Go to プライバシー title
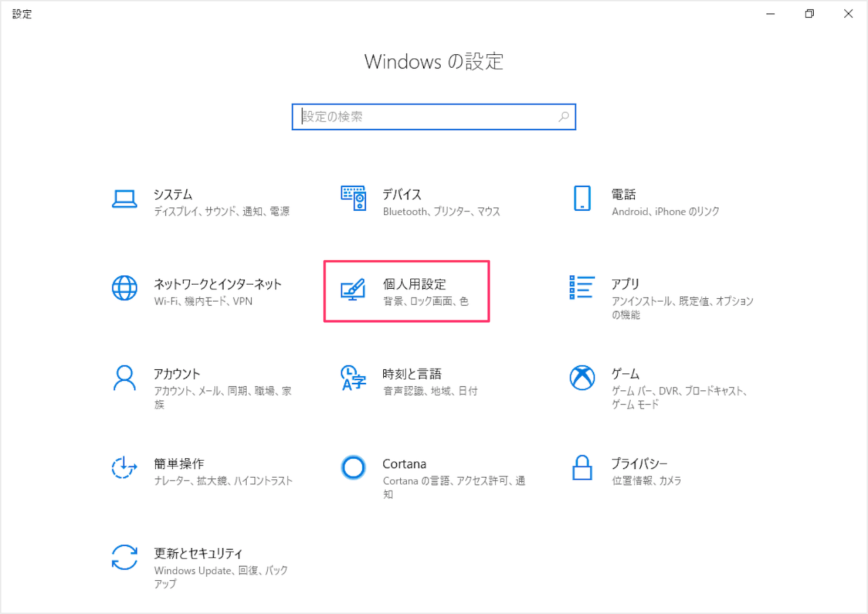868x614 pixels. tap(639, 464)
